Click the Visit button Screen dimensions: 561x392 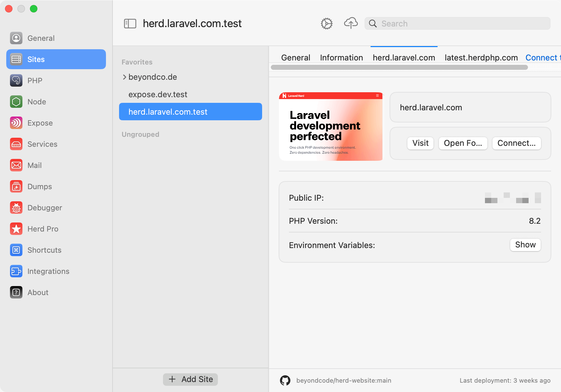coord(420,143)
